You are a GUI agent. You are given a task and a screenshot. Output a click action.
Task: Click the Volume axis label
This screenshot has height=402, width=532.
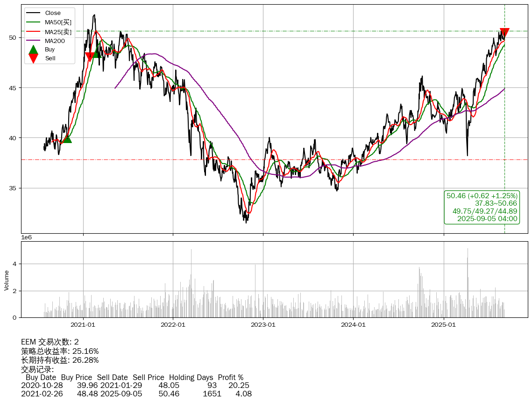tap(7, 280)
